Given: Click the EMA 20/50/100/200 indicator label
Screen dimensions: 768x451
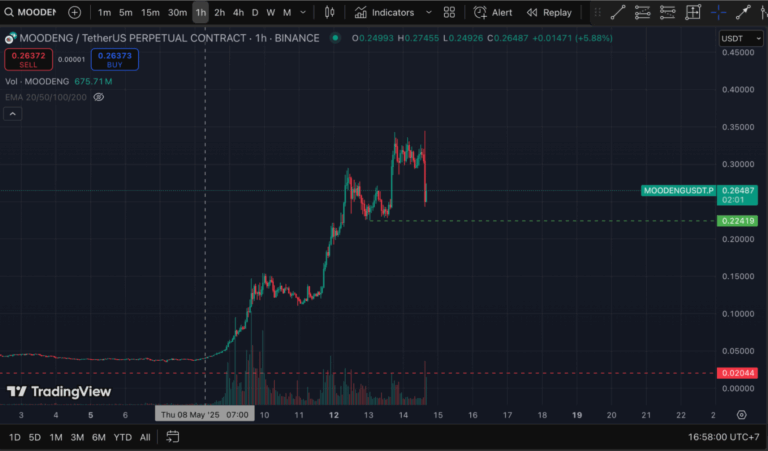Looking at the screenshot, I should (x=46, y=97).
